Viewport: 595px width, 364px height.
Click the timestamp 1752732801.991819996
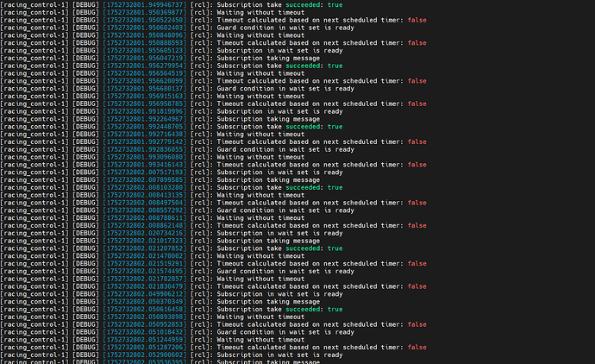pos(144,111)
